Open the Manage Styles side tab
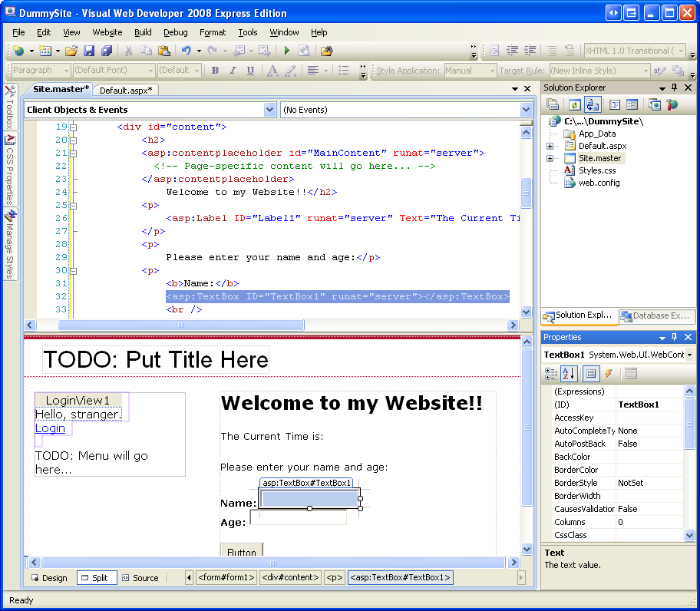 click(10, 245)
